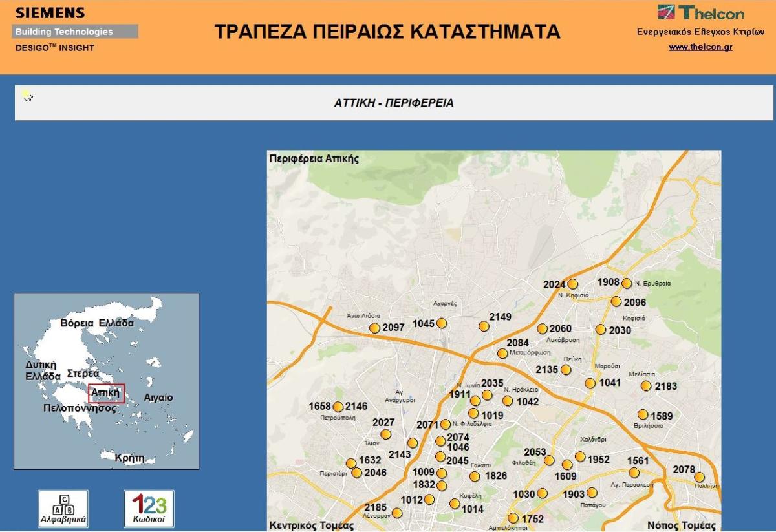
Task: Click branch marker 2096 in Κηφισιά
Action: [616, 301]
